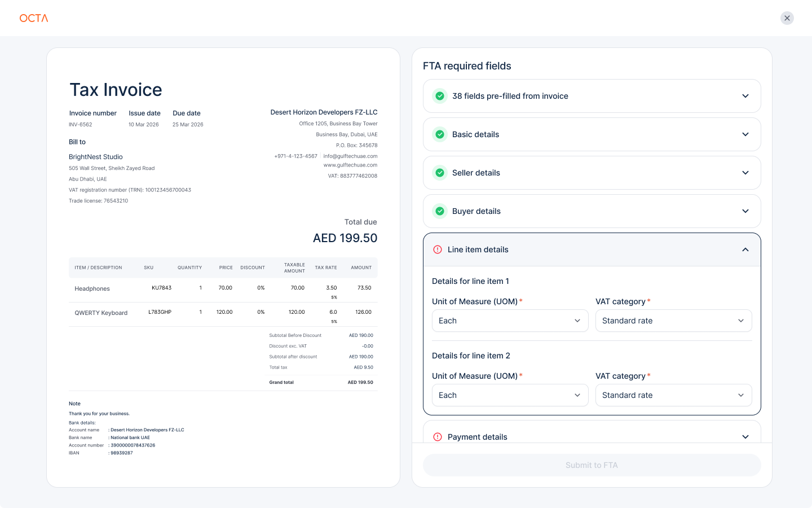Click red warning icon beside Payment details
Image resolution: width=812 pixels, height=508 pixels.
click(438, 437)
